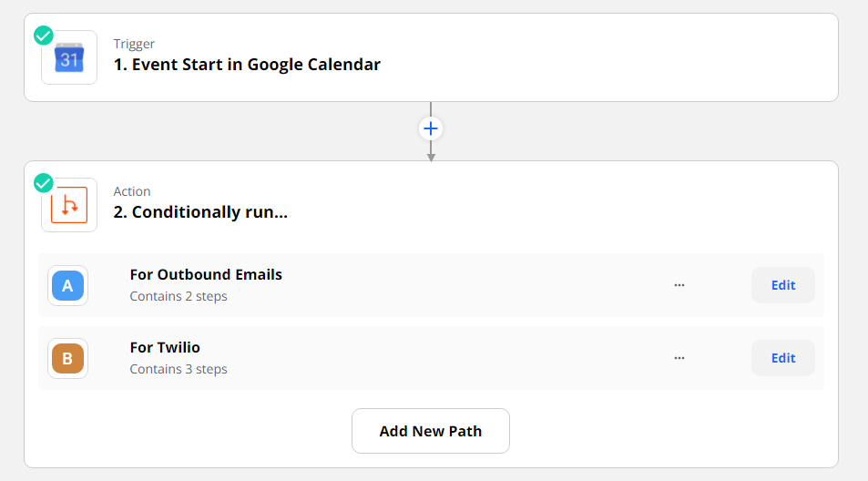
Task: Click the Contains 2 steps text
Action: pos(179,296)
